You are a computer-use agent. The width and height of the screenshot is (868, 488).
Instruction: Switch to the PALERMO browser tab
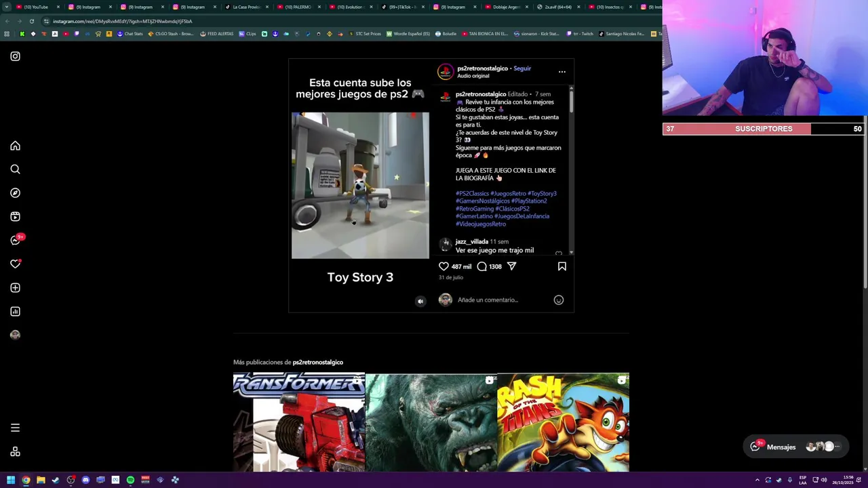(x=298, y=7)
